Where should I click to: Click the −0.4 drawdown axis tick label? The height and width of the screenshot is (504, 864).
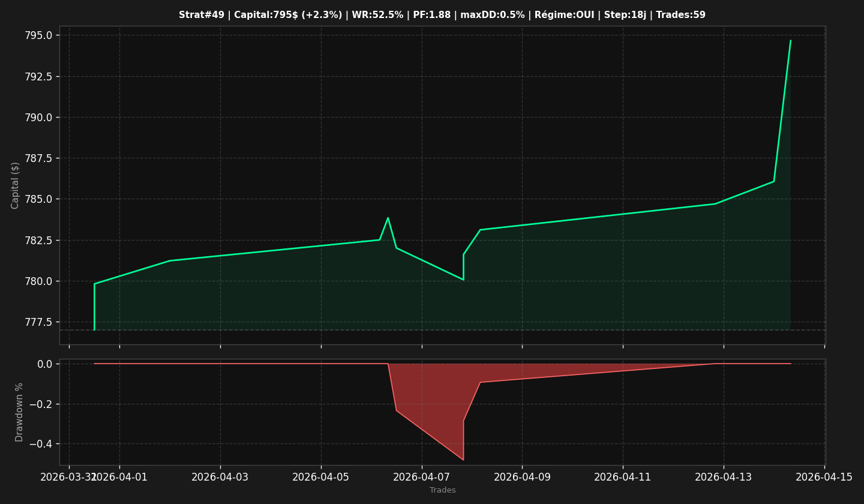(x=41, y=444)
